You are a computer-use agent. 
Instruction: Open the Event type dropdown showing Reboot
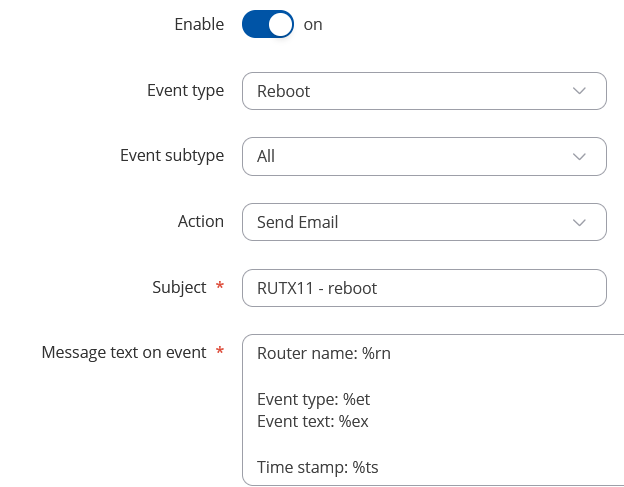(424, 91)
